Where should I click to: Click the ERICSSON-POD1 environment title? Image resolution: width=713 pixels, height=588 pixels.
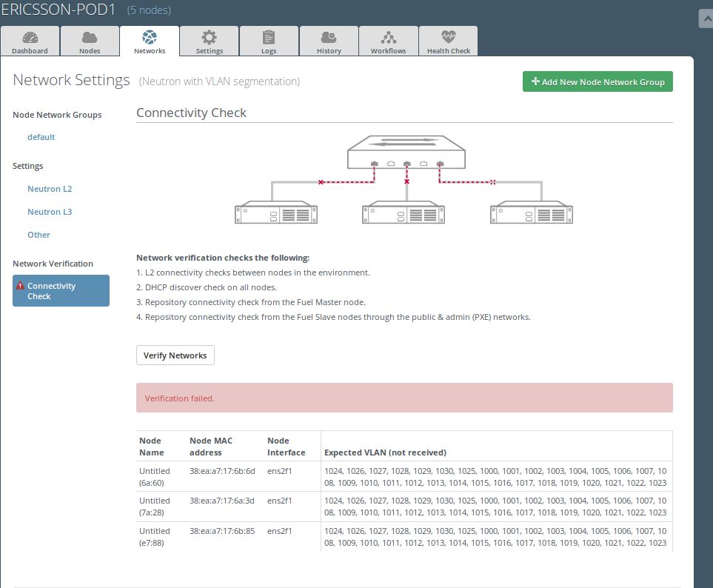(58, 10)
